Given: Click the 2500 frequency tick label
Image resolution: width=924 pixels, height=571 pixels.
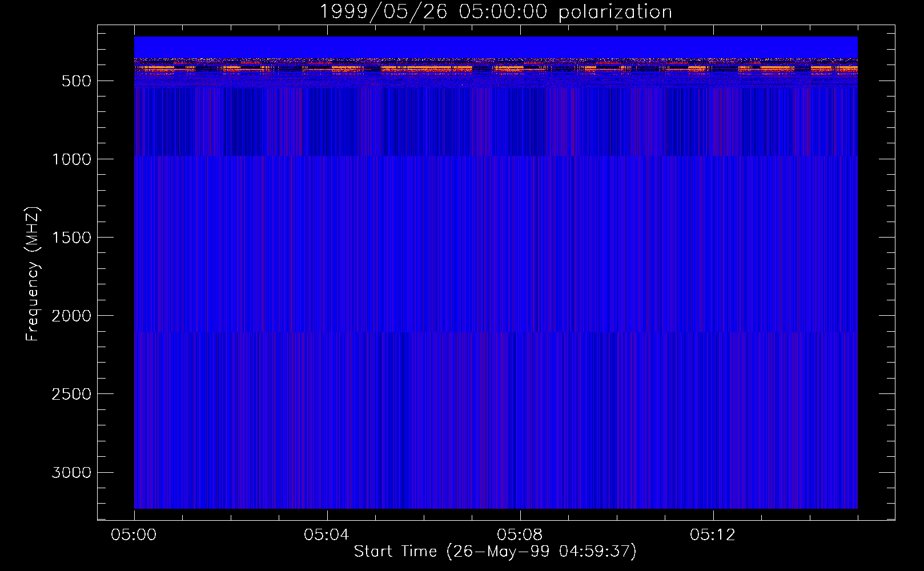Looking at the screenshot, I should point(71,394).
